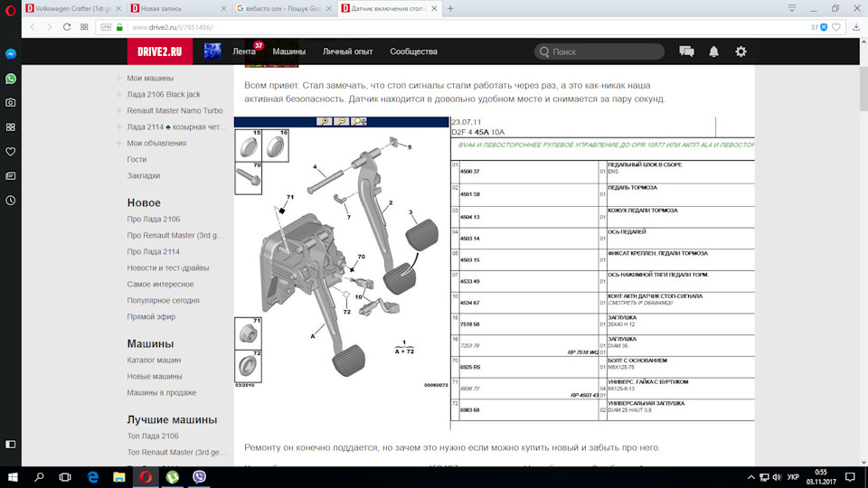Image resolution: width=868 pixels, height=488 pixels.
Task: Expand Лада 2114 козырная plus sign
Action: tap(119, 127)
